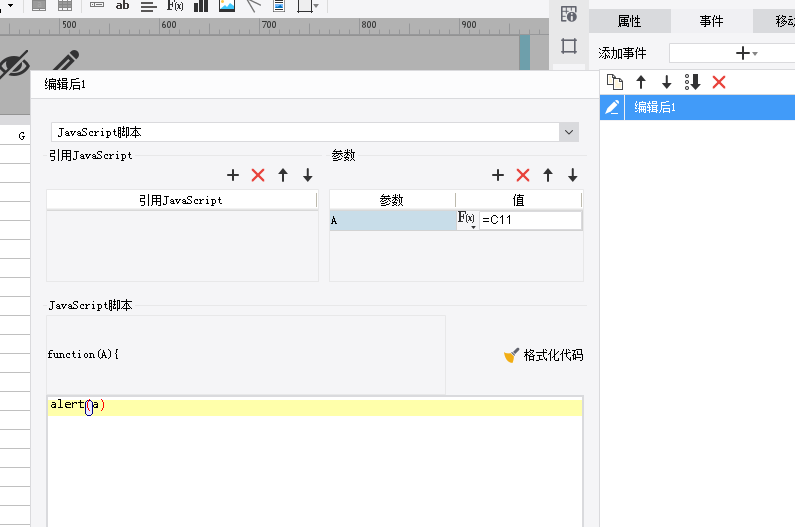Select column header G in the grid
The width and height of the screenshot is (795, 527).
click(15, 135)
